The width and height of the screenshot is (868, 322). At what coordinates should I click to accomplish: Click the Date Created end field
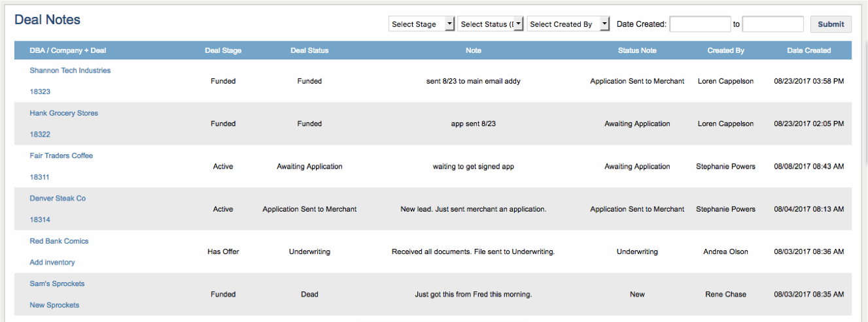coord(773,24)
